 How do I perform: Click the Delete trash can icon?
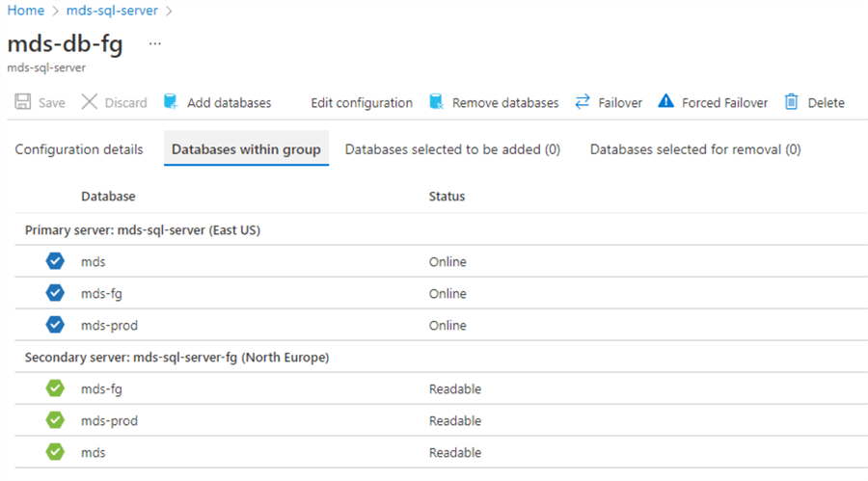(x=792, y=102)
